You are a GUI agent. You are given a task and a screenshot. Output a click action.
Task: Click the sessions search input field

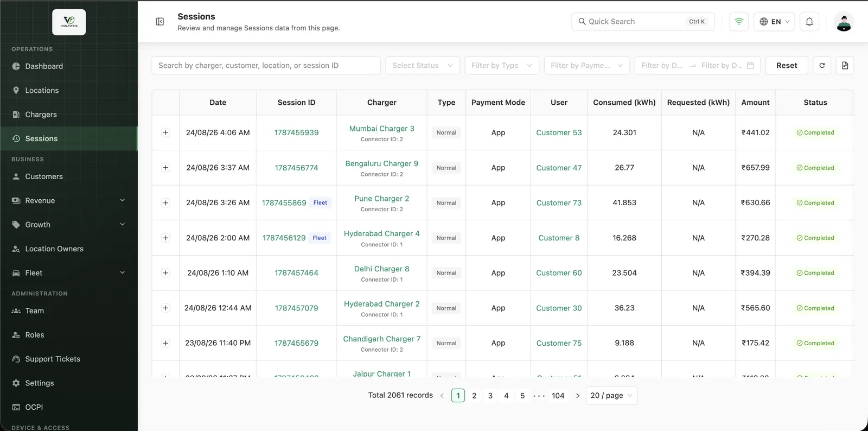[266, 66]
